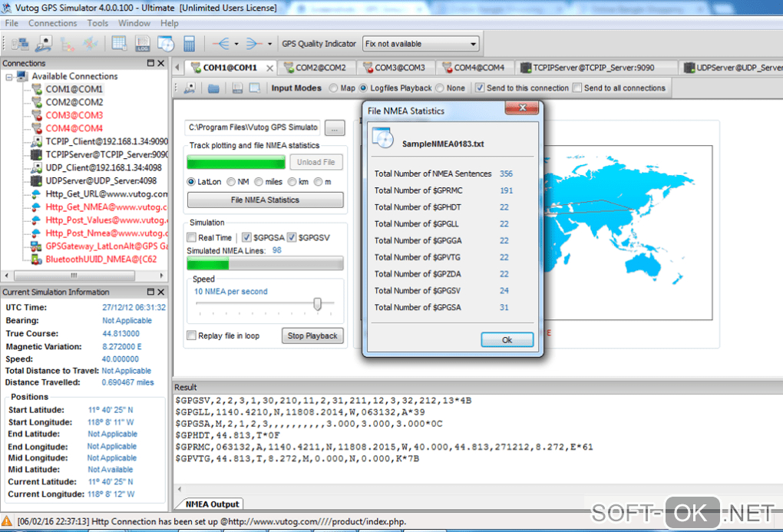783x532 pixels.
Task: Click the file path input field
Action: [253, 127]
